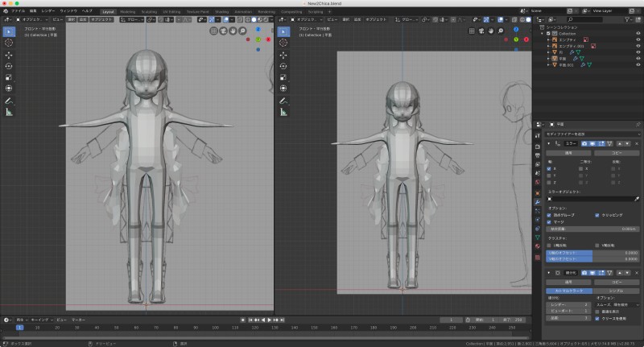Image resolution: width=644 pixels, height=347 pixels.
Task: Select the Scale tool in left toolbar
Action: pyautogui.click(x=9, y=77)
